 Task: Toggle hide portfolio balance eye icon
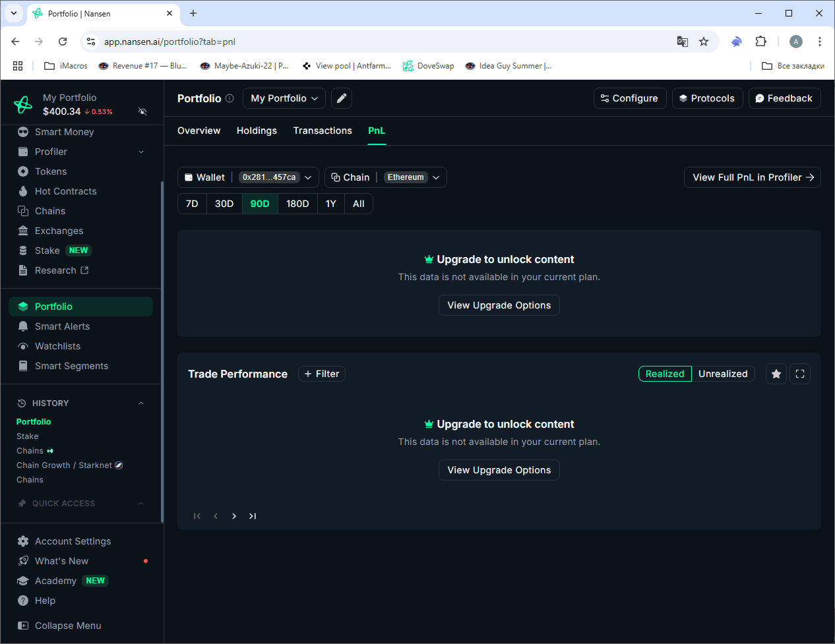[x=142, y=111]
